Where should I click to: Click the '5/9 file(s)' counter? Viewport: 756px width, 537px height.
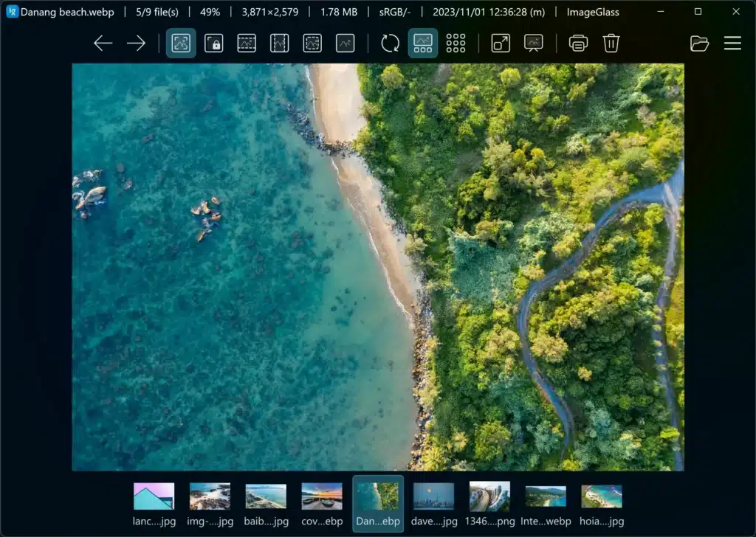pos(157,12)
